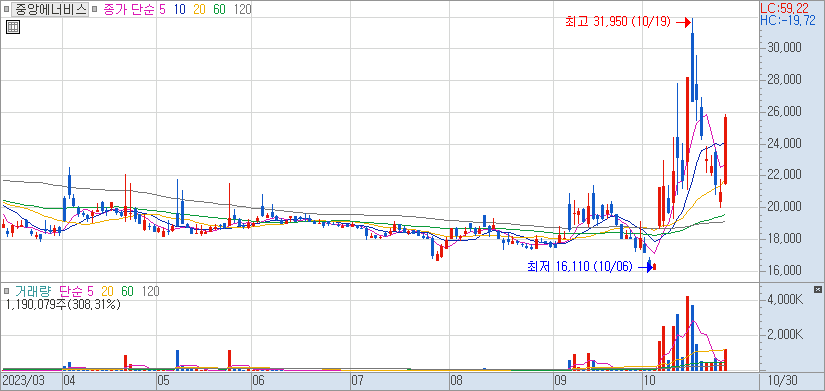The height and width of the screenshot is (391, 825).
Task: Click the tallest red volume bar in October
Action: pos(687,334)
